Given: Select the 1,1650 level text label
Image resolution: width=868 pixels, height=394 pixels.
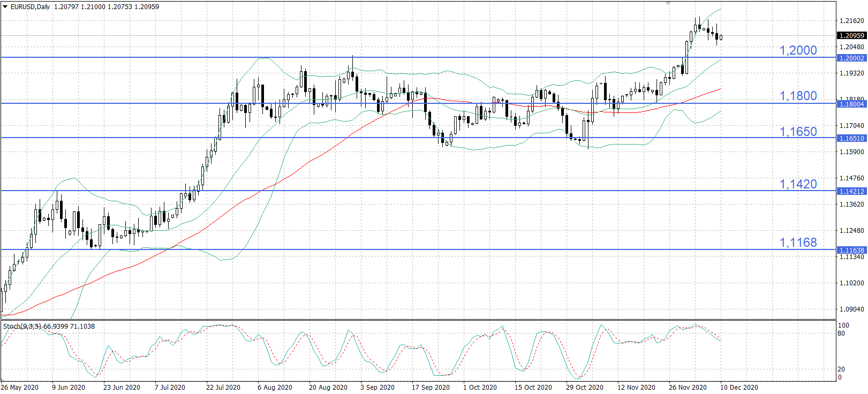Looking at the screenshot, I should (798, 132).
